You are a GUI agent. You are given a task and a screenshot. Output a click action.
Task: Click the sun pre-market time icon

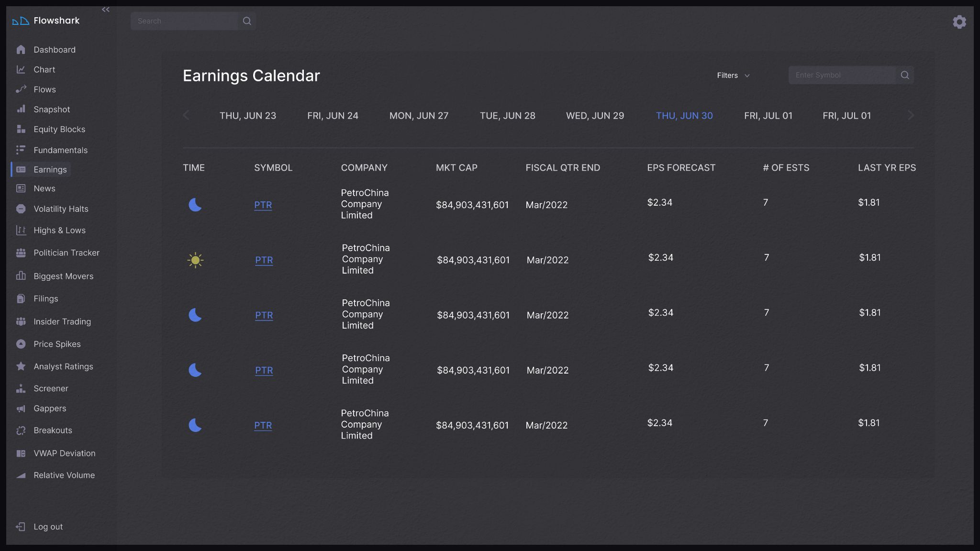[195, 260]
